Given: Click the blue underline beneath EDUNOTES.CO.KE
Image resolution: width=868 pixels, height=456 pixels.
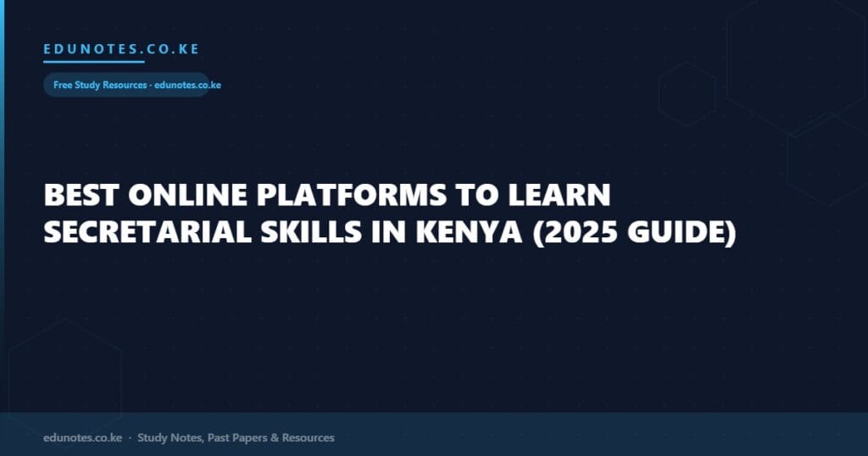Looking at the screenshot, I should coord(93,62).
